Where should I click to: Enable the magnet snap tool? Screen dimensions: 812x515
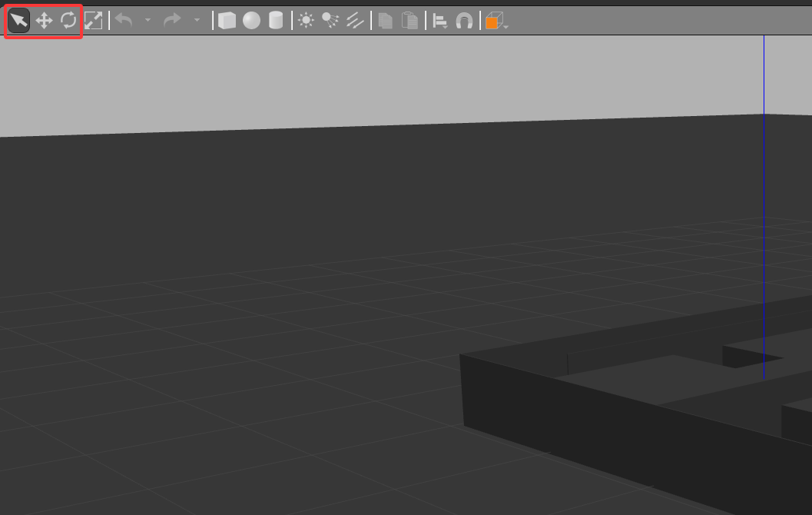tap(464, 22)
